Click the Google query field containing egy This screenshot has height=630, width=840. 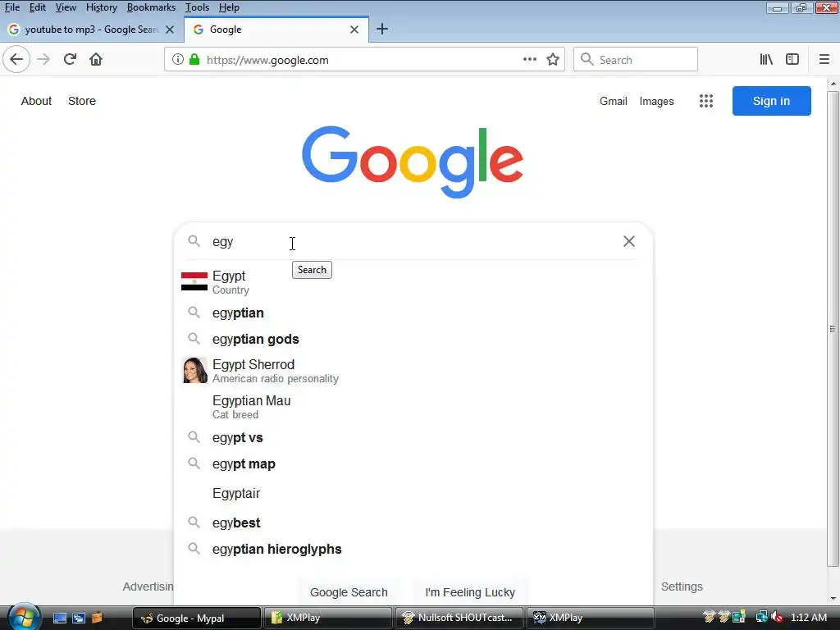(413, 242)
